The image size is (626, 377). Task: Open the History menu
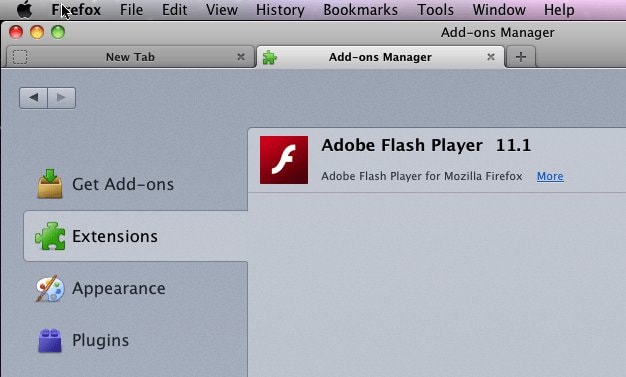pos(280,10)
